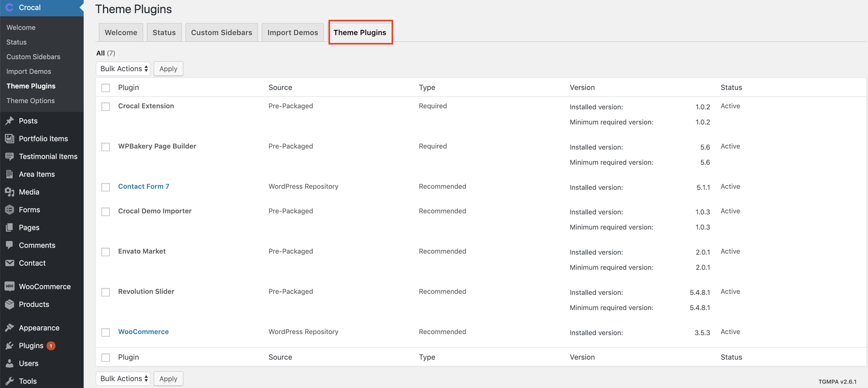
Task: Click the Plugins plug icon
Action: pos(9,346)
